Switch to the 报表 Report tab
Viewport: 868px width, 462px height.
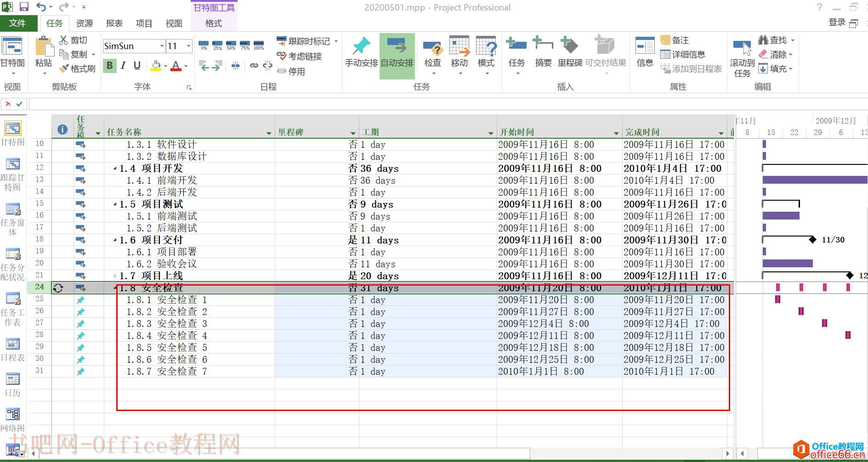[114, 23]
